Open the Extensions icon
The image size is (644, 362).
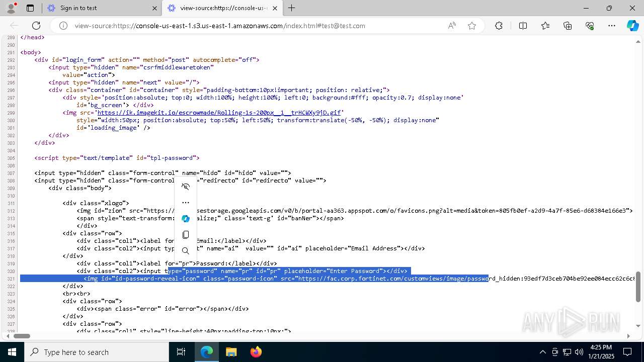[x=499, y=26]
